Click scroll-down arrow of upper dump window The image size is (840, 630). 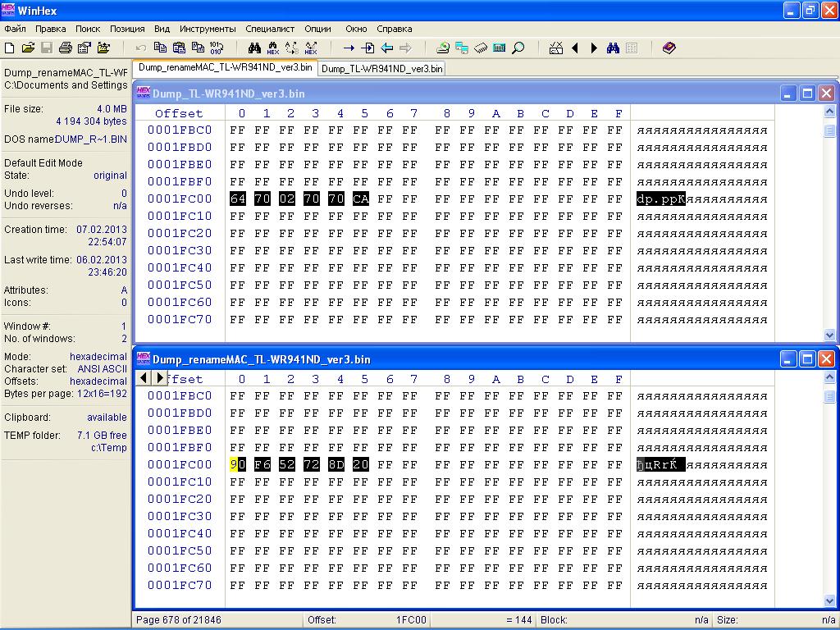(x=829, y=336)
